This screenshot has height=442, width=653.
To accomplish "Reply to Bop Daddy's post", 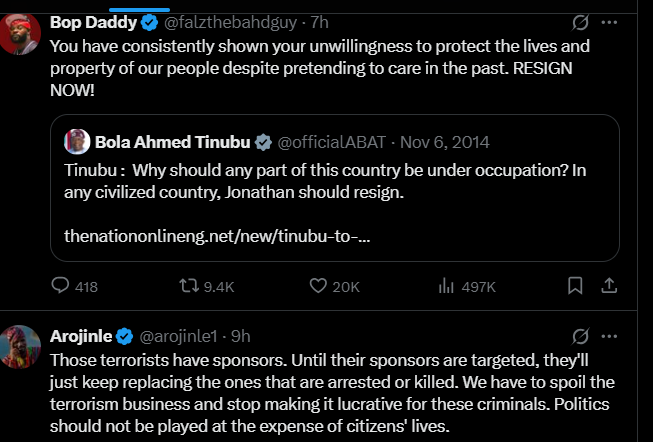I will 61,287.
